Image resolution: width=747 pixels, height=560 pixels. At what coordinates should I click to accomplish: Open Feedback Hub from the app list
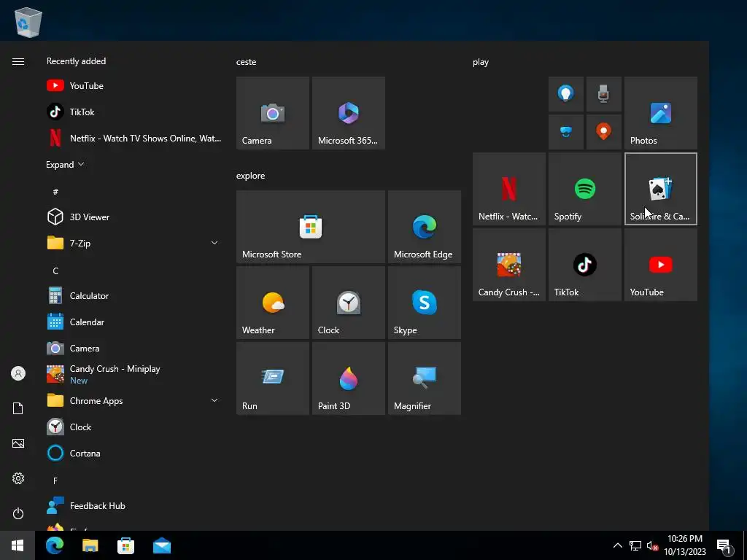tap(135, 506)
